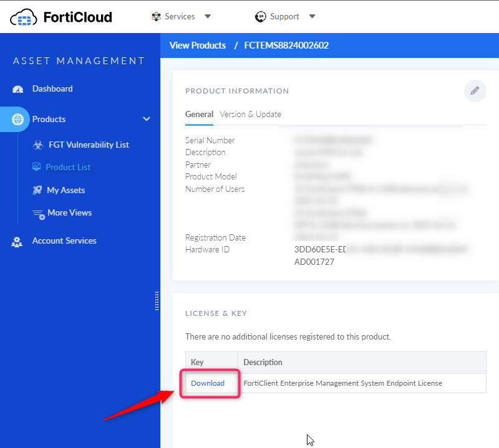Click the My Assets rocket icon
The image size is (499, 448).
[37, 190]
